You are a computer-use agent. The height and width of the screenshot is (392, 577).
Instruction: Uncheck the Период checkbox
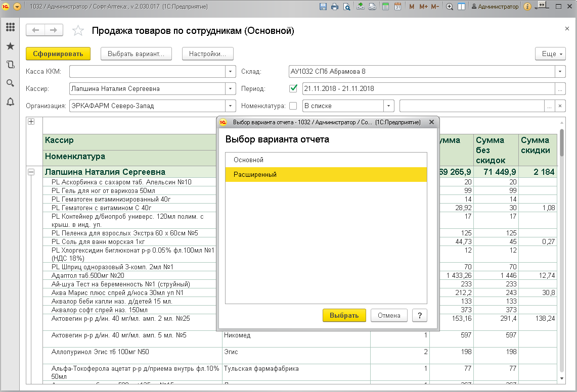[x=293, y=88]
